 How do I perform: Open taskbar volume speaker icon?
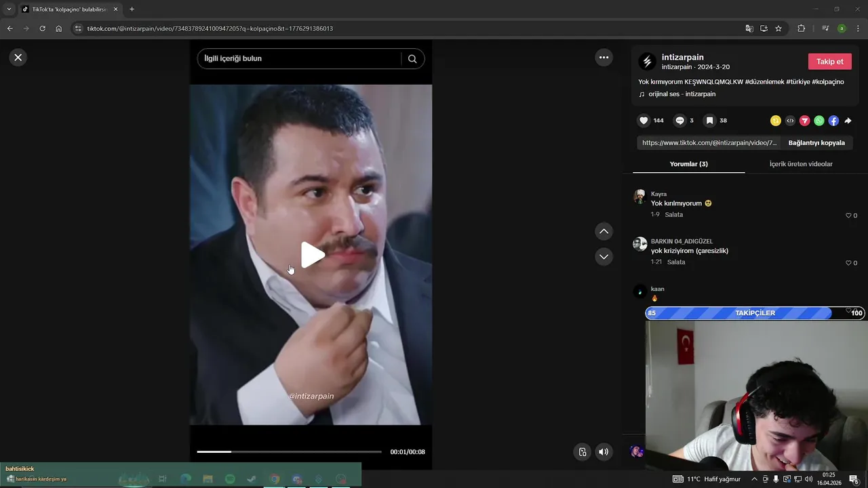coord(808,479)
